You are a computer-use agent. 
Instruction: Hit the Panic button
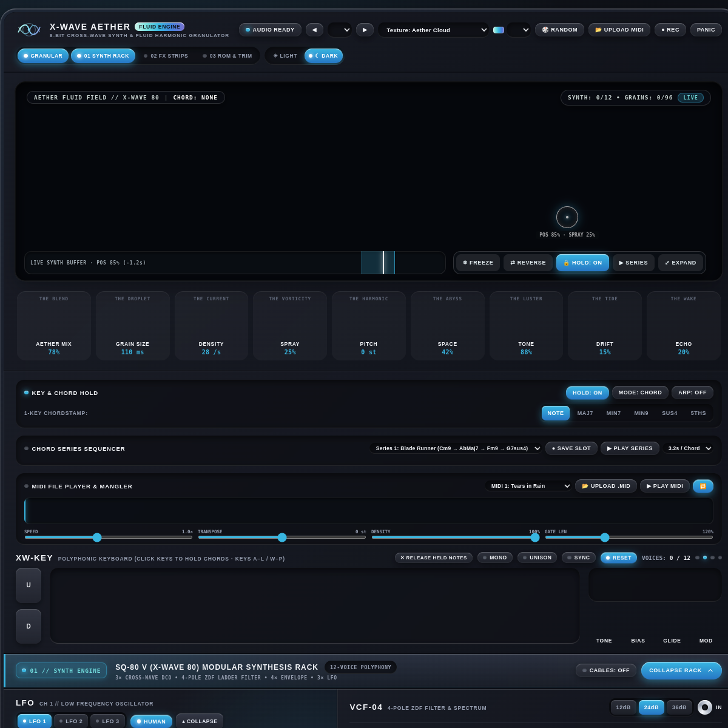(x=706, y=30)
